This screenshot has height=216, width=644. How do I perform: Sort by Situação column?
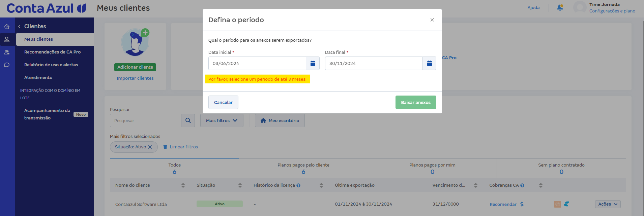click(240, 185)
